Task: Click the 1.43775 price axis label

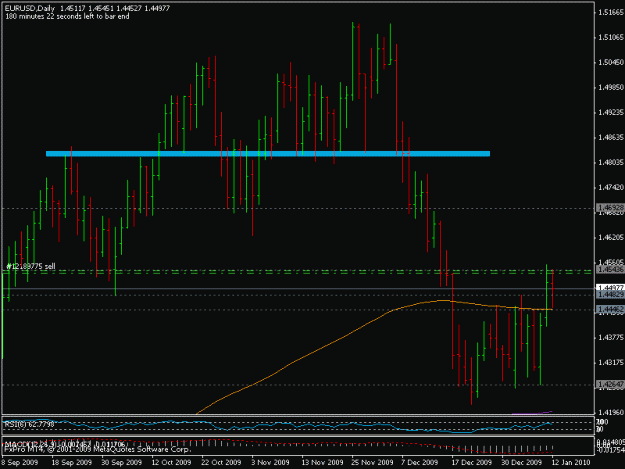Action: [611, 338]
